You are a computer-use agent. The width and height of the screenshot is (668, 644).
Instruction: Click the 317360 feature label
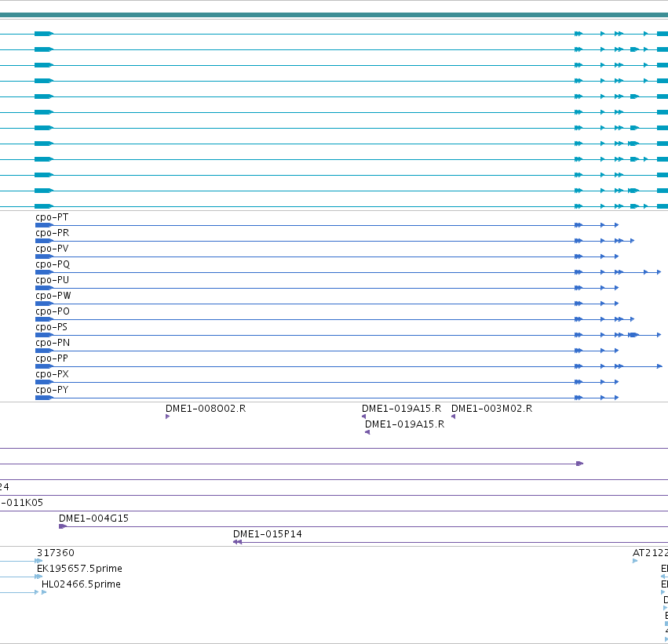click(56, 553)
